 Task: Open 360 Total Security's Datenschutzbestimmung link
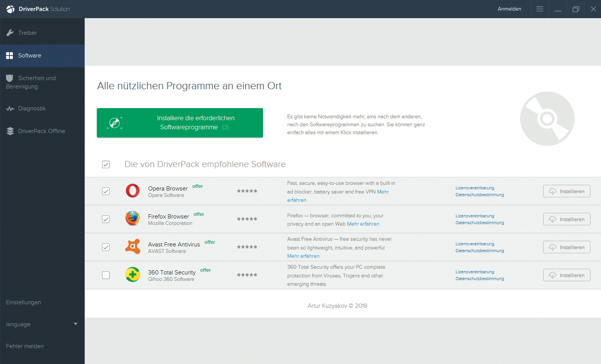tap(480, 279)
